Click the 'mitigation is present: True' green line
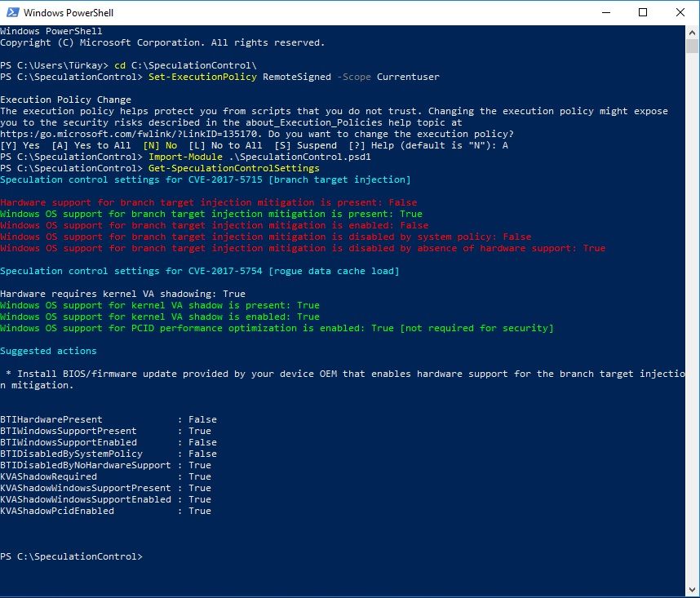700x598 pixels. coord(211,214)
